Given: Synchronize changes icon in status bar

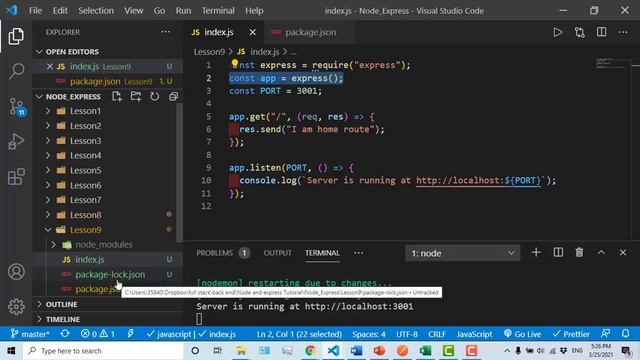Looking at the screenshot, I should (65, 334).
